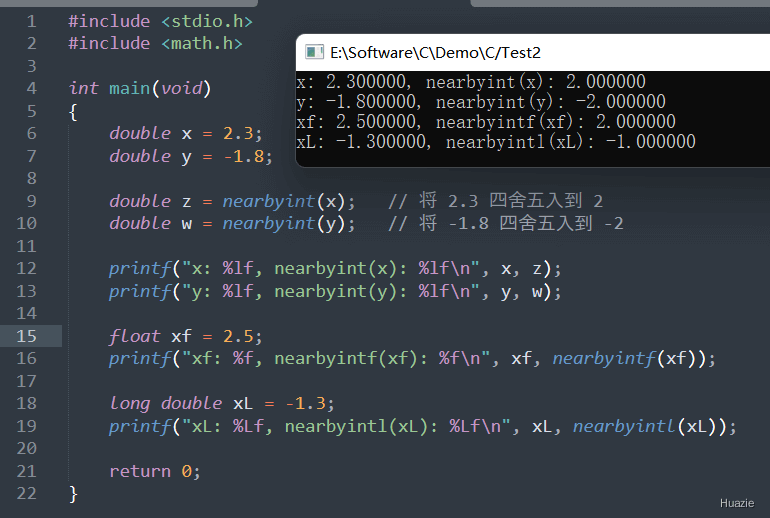Viewport: 770px width, 518px height.
Task: Click the comment about rounding 2.3 to 2
Action: [x=495, y=201]
